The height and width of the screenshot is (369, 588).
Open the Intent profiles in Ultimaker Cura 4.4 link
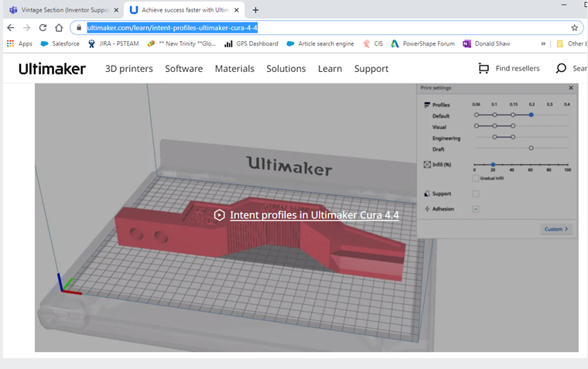(314, 215)
